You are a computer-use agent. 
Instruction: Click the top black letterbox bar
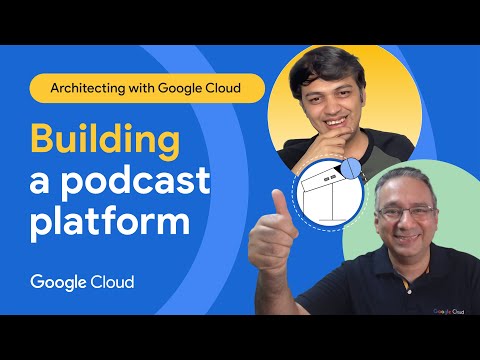pos(240,22)
